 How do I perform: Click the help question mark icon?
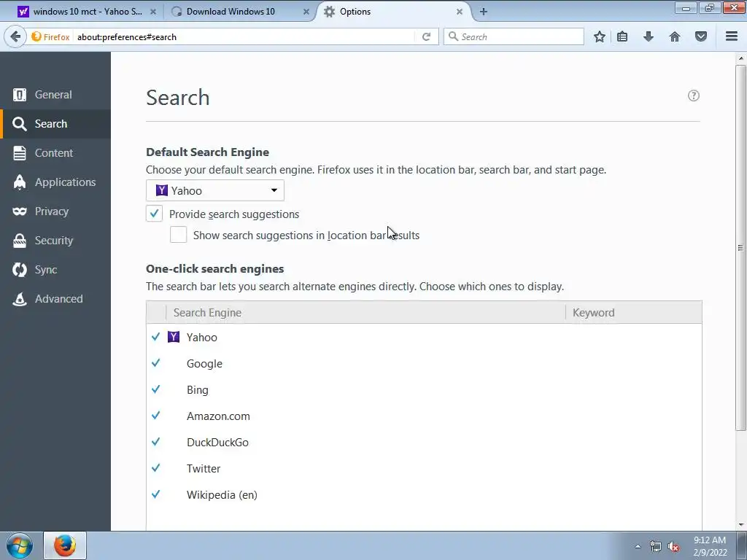[x=694, y=96]
